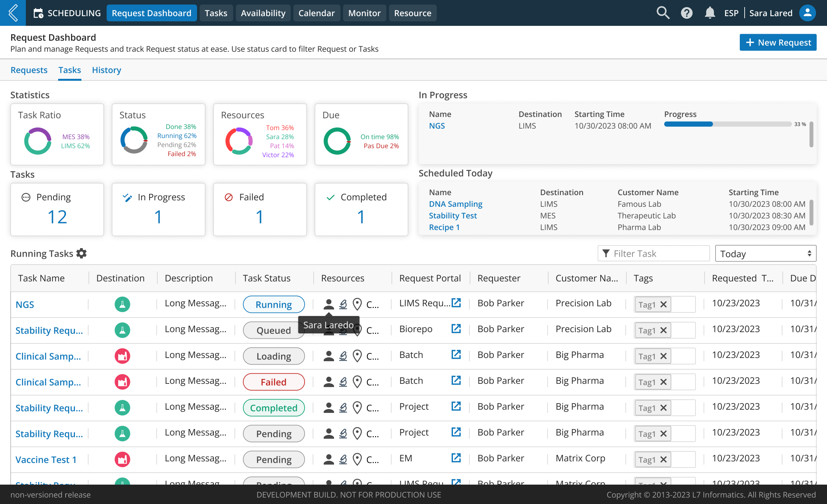Click microscope resource icon in Vaccine Test row
Screen dimensions: 827x504
click(343, 459)
